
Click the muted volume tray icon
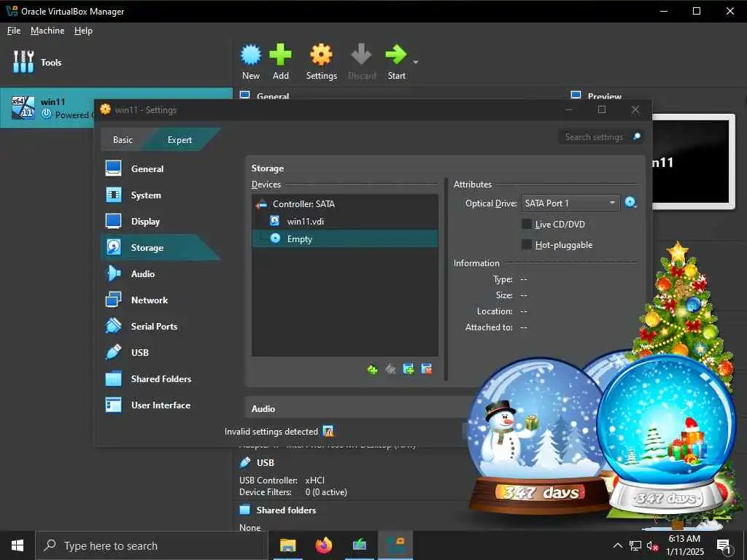(652, 545)
